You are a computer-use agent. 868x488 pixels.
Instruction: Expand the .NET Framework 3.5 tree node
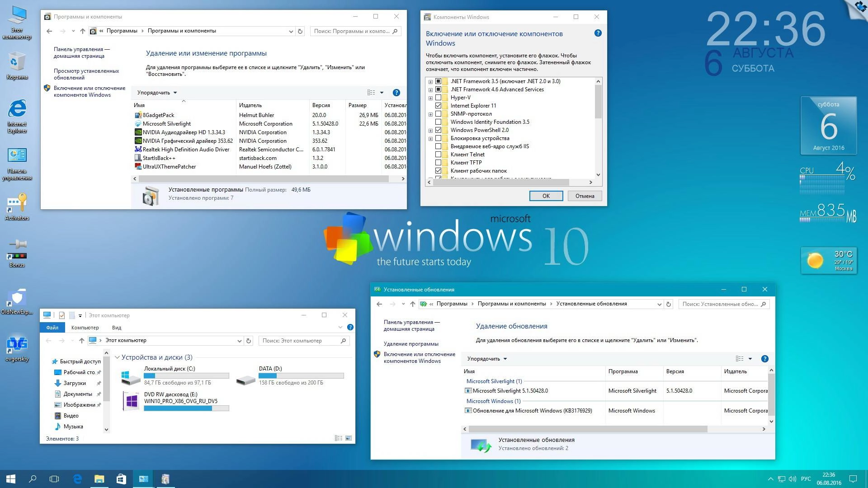pyautogui.click(x=430, y=81)
